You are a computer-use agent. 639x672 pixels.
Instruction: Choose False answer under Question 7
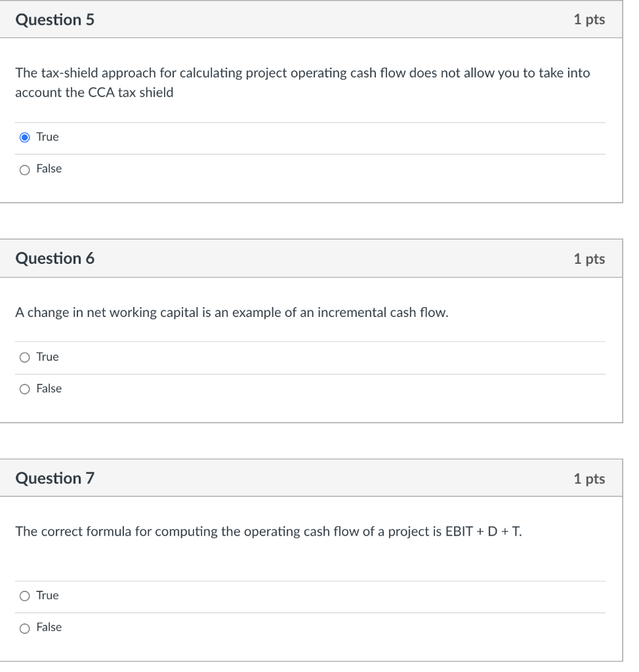(x=24, y=628)
